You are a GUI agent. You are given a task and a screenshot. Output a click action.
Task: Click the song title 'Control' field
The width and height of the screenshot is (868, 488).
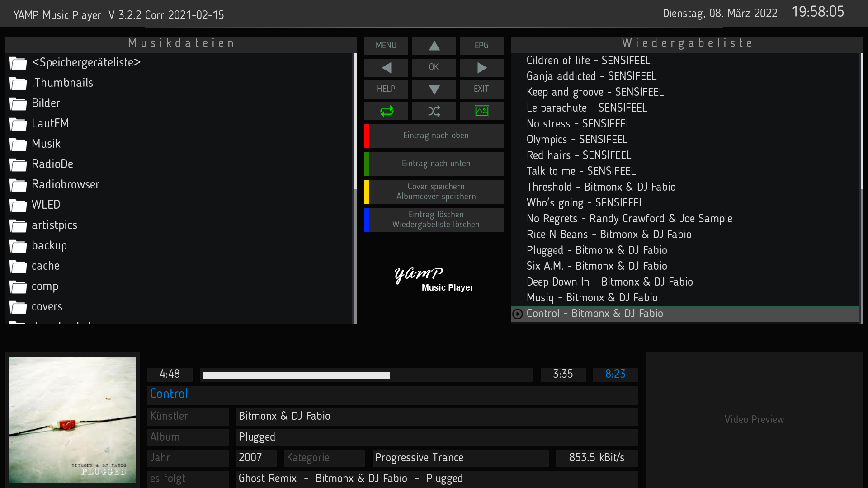tap(393, 394)
